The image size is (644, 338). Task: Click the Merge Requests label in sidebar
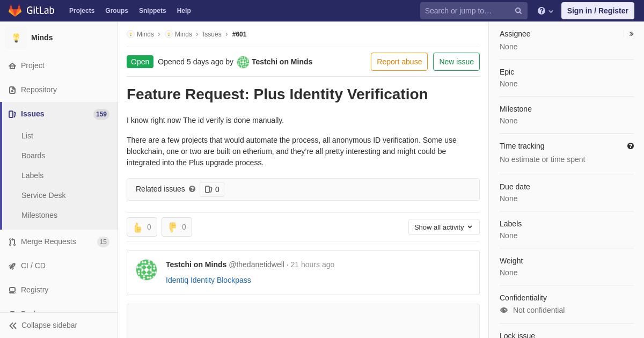pyautogui.click(x=48, y=241)
